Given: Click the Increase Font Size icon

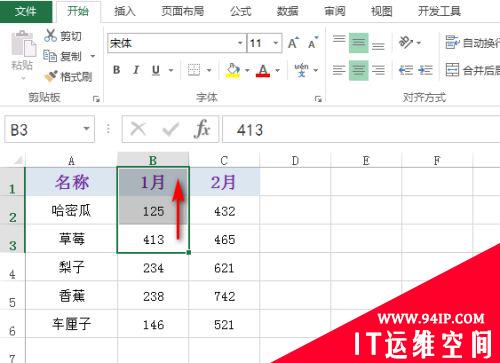Looking at the screenshot, I should 293,43.
